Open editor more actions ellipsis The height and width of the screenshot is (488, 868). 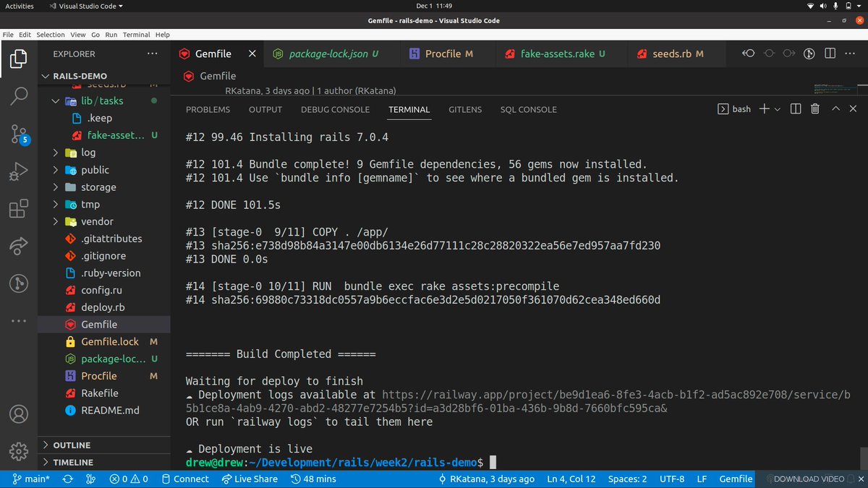[851, 53]
